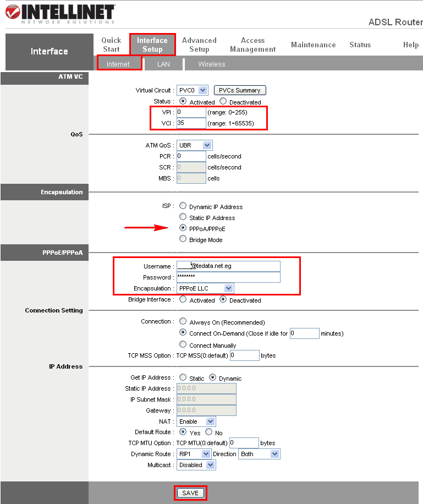Expand the ATM QoS UBR dropdown
The width and height of the screenshot is (423, 504).
click(x=195, y=145)
